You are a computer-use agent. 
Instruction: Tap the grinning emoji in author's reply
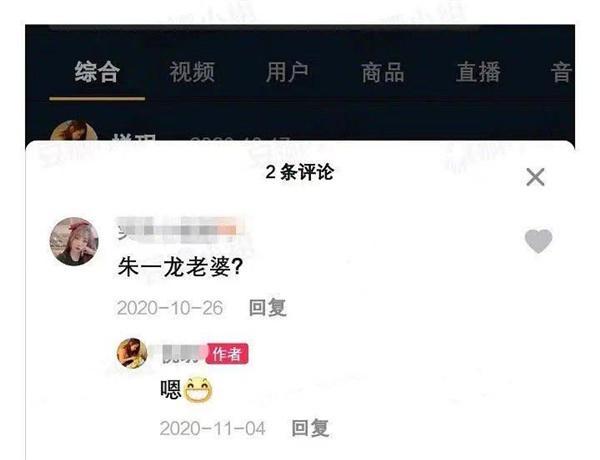coord(198,390)
